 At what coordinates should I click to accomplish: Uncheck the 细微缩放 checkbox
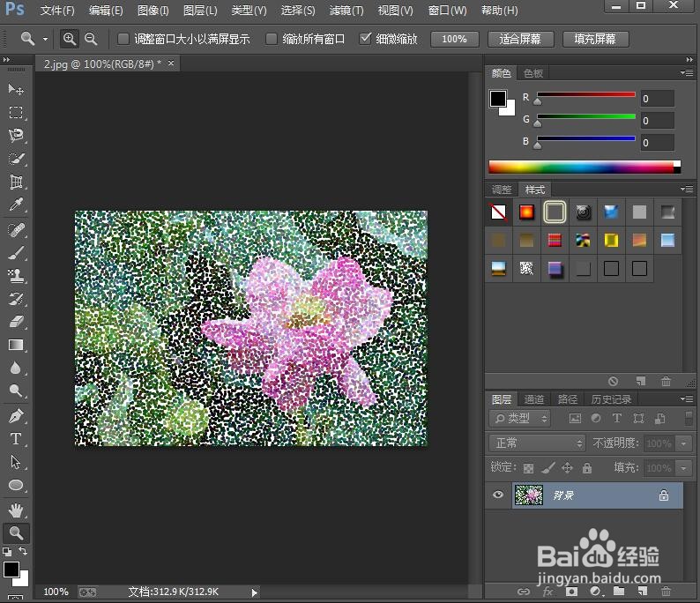point(366,39)
